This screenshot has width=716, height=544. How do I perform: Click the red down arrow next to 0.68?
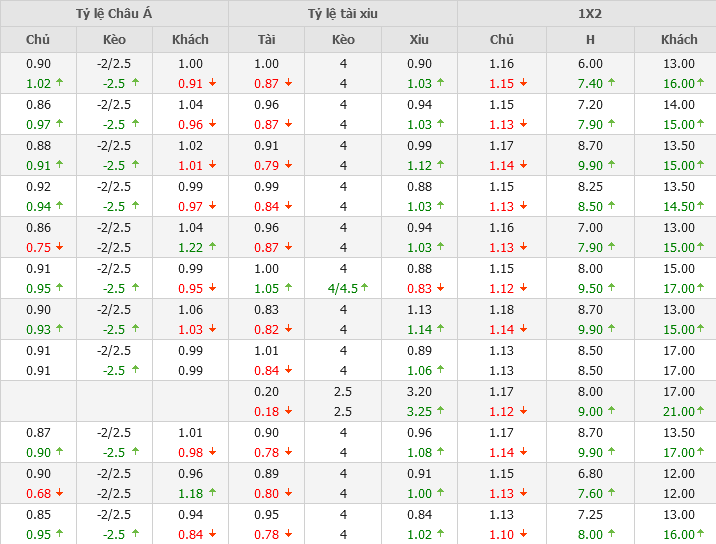[x=59, y=493]
